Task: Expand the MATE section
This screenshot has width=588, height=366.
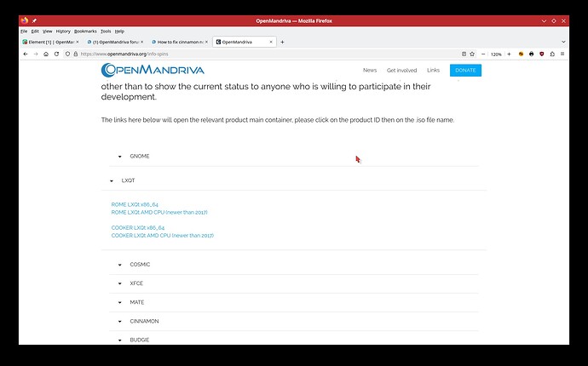Action: pos(294,302)
